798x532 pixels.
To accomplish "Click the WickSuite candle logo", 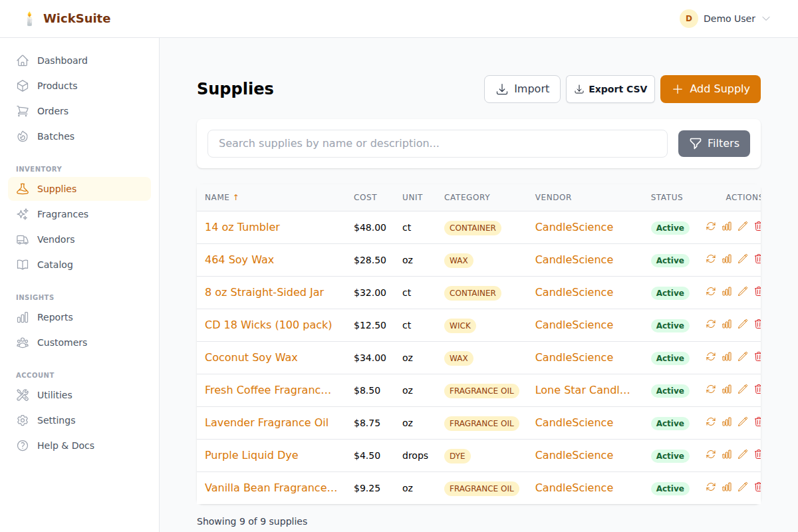I will [x=29, y=18].
